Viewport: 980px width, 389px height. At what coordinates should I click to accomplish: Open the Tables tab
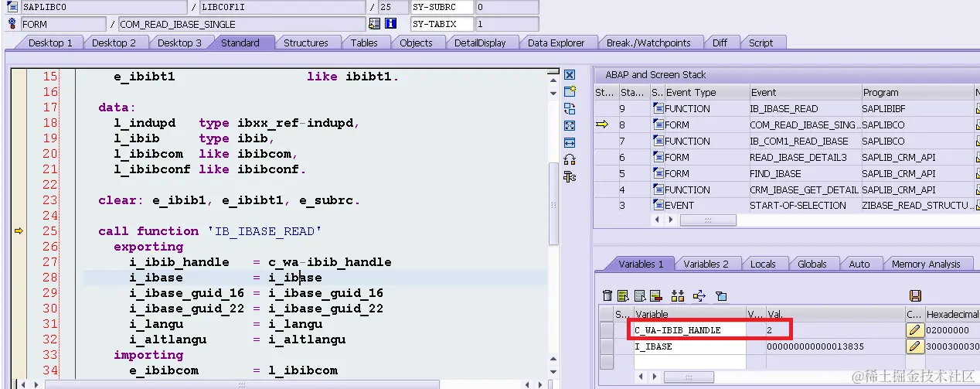tap(364, 43)
